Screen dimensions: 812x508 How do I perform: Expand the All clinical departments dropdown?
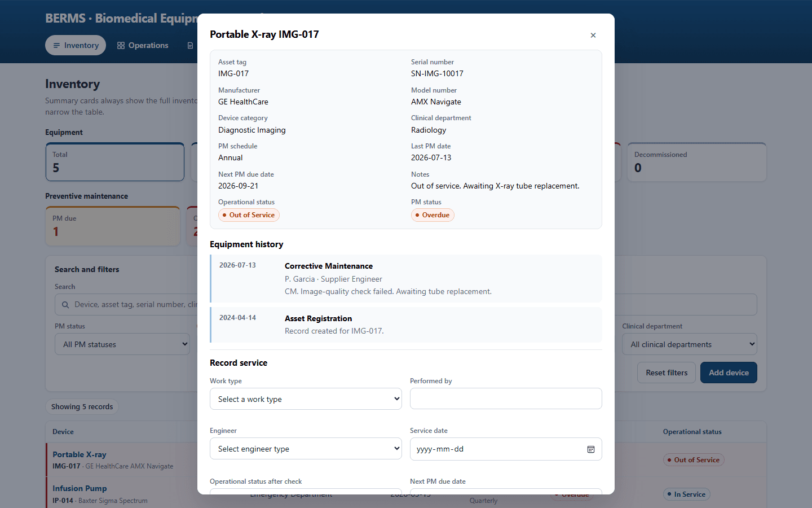coord(690,344)
